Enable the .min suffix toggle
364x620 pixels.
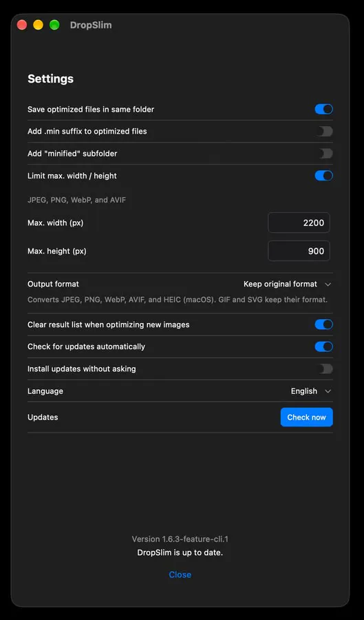(323, 132)
